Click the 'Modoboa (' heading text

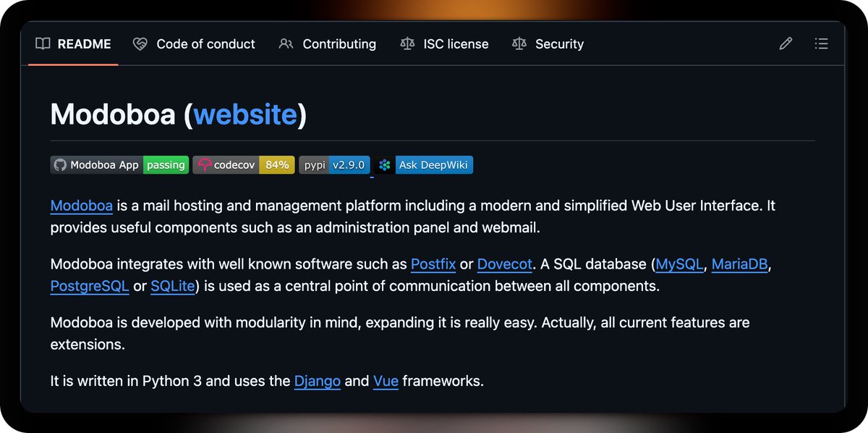122,114
